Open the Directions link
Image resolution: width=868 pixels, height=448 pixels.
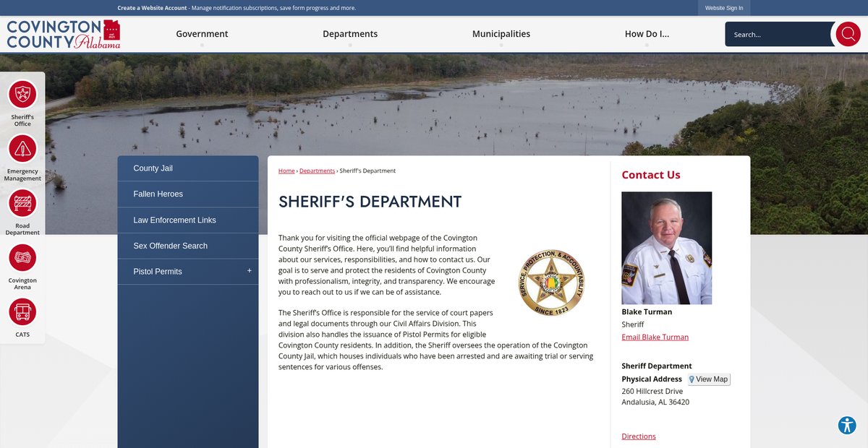click(x=639, y=436)
